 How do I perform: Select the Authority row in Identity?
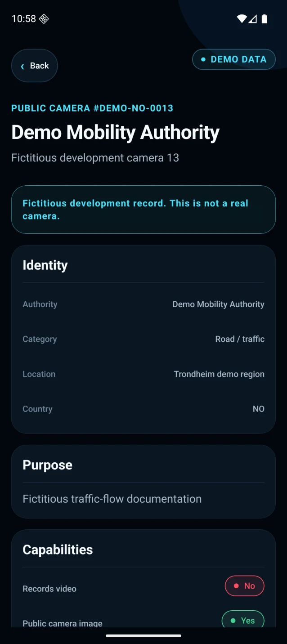[143, 304]
